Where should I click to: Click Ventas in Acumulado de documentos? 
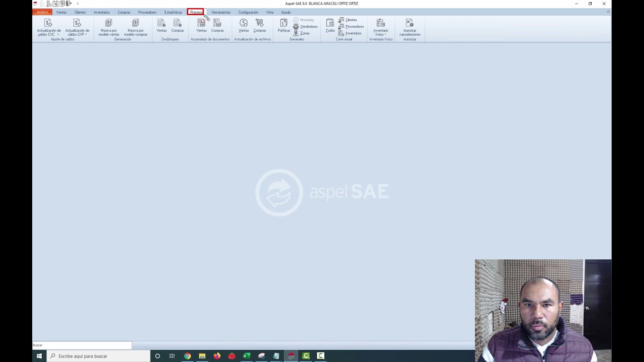pyautogui.click(x=201, y=26)
